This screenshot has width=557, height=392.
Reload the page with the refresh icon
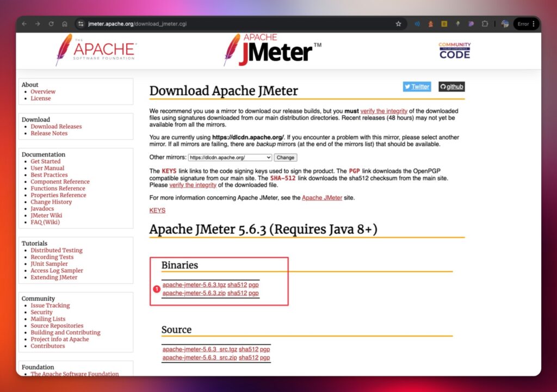click(51, 24)
